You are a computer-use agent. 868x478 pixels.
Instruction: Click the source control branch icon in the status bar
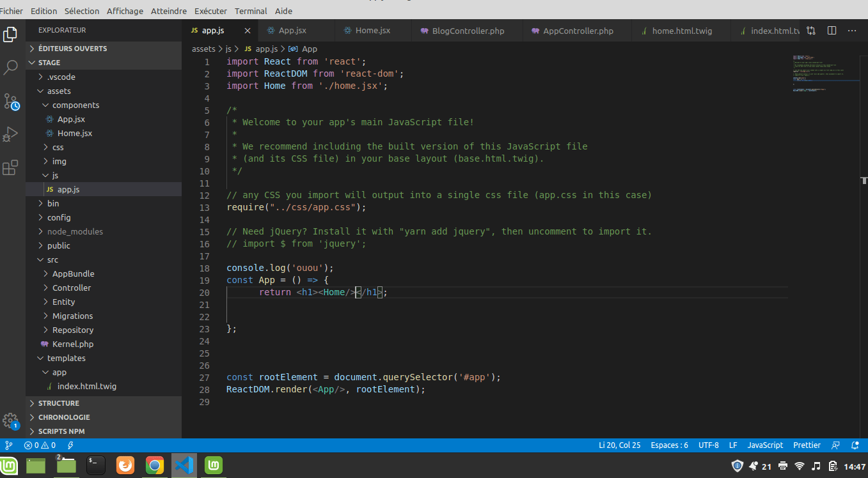click(x=8, y=445)
